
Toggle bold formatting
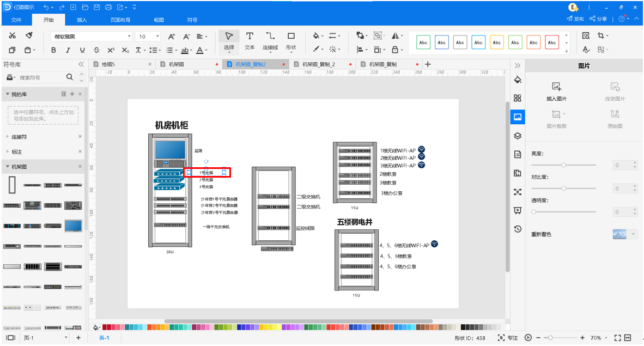(x=53, y=50)
